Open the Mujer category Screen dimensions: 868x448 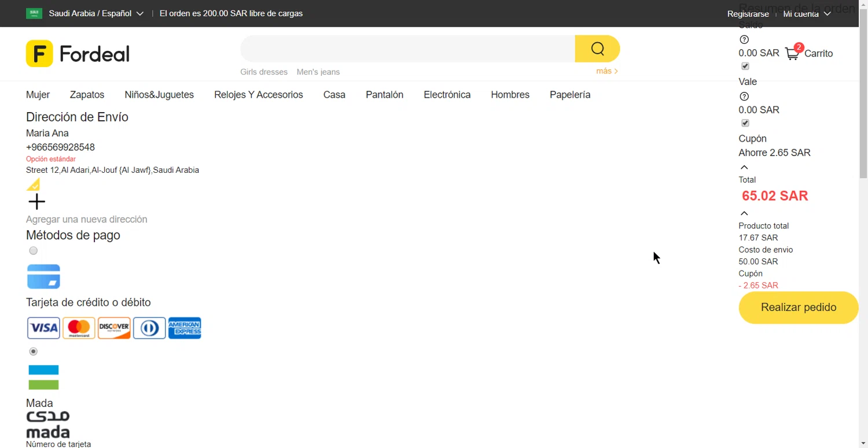pyautogui.click(x=38, y=95)
